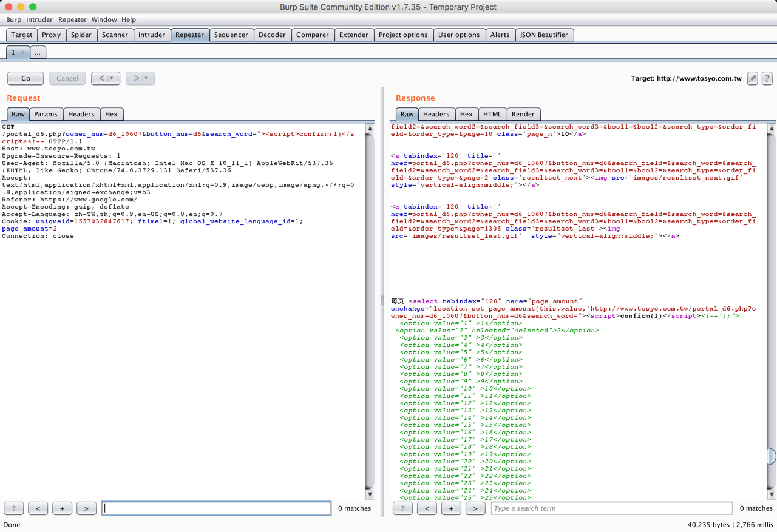The width and height of the screenshot is (777, 532).
Task: Show the response Hex view
Action: point(466,114)
